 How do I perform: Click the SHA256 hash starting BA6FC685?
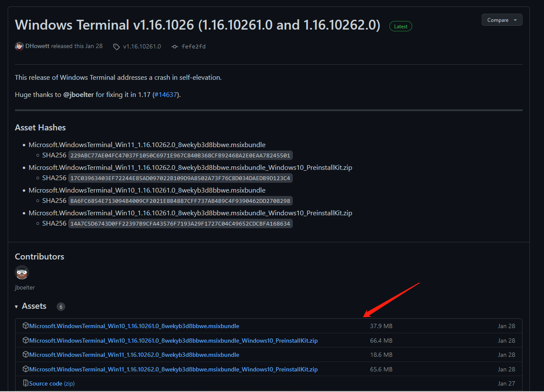click(x=180, y=201)
